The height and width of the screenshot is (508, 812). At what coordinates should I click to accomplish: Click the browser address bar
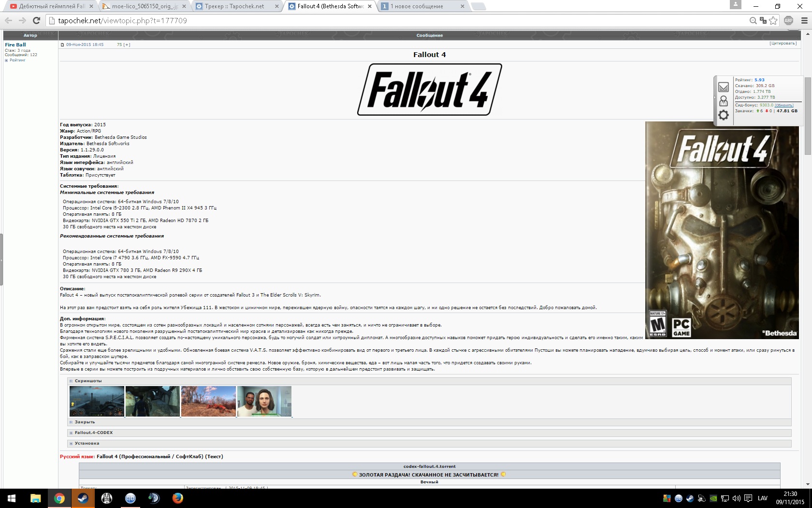pyautogui.click(x=401, y=20)
